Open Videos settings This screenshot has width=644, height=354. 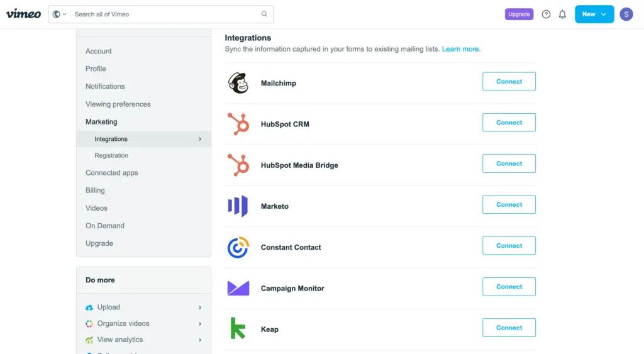(x=96, y=207)
